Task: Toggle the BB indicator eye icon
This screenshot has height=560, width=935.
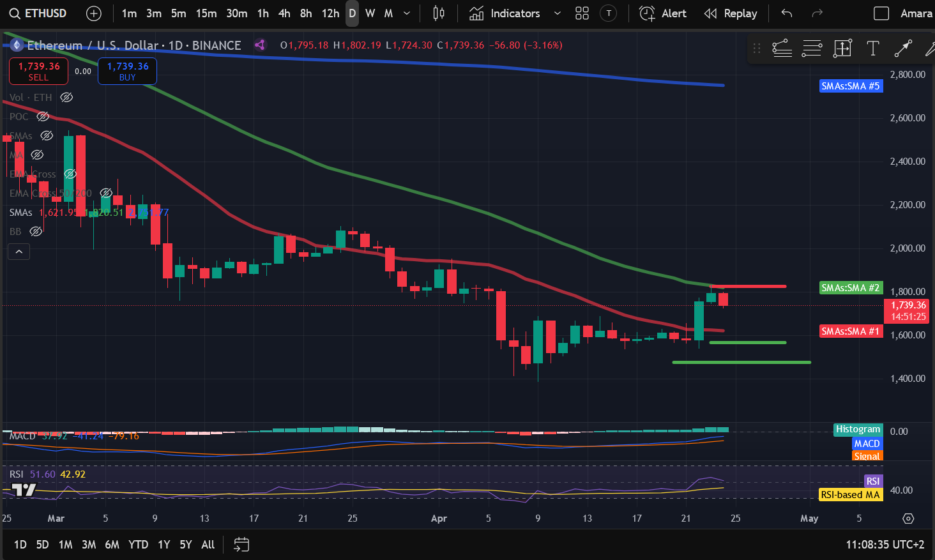Action: pyautogui.click(x=36, y=232)
